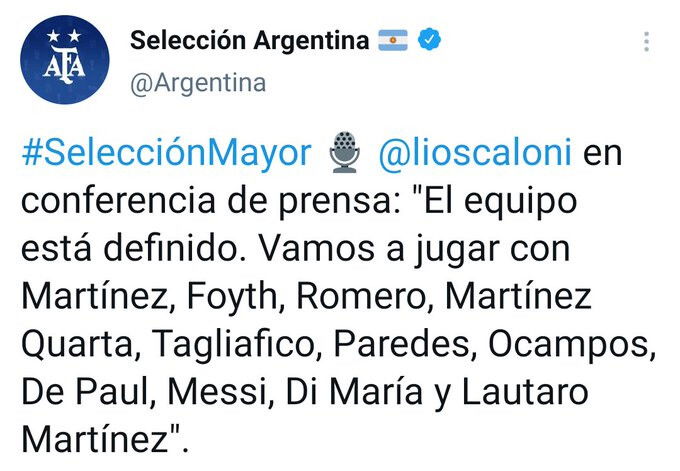Open the Selección Argentina display name
This screenshot has height=471, width=680.
tap(249, 40)
